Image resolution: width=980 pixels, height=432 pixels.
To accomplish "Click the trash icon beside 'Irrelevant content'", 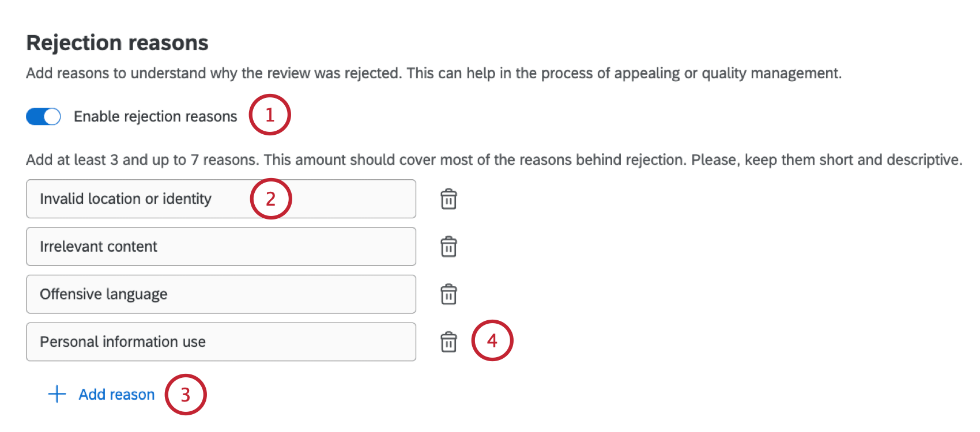I will pos(448,247).
